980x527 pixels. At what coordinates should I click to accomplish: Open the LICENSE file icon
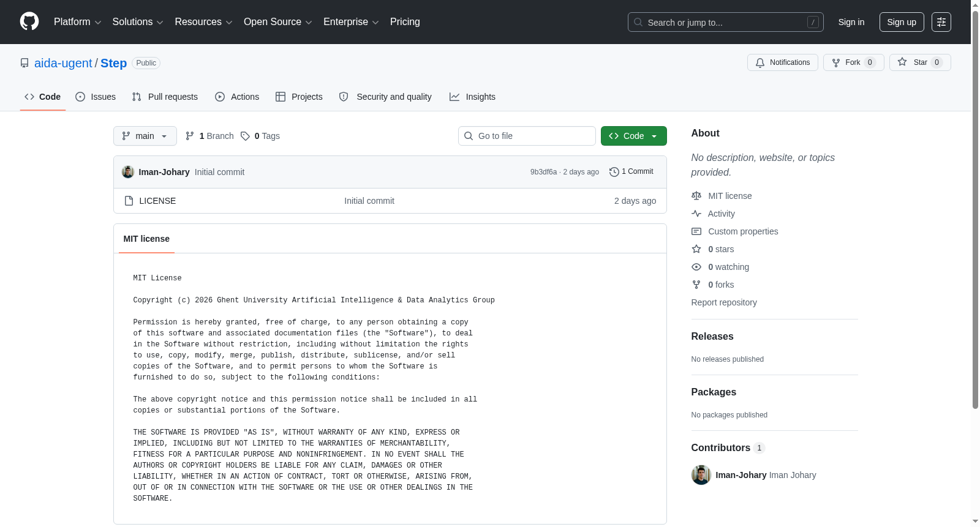tap(129, 201)
